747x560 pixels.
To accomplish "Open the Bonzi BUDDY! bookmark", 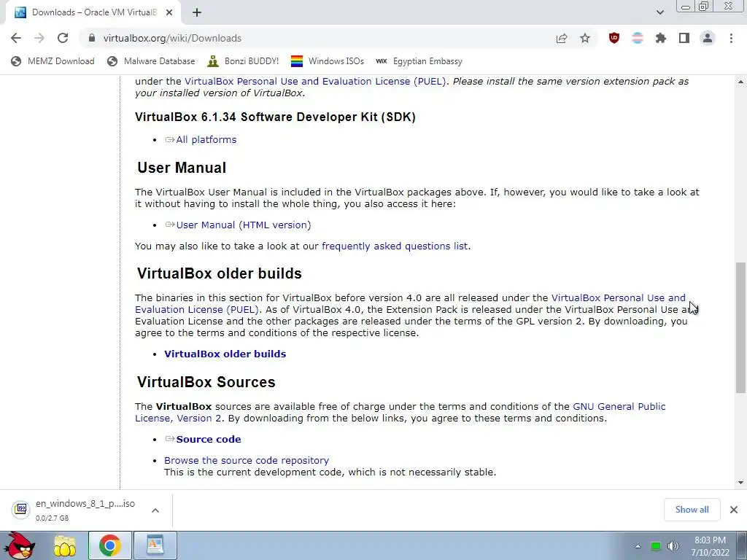I will (243, 61).
